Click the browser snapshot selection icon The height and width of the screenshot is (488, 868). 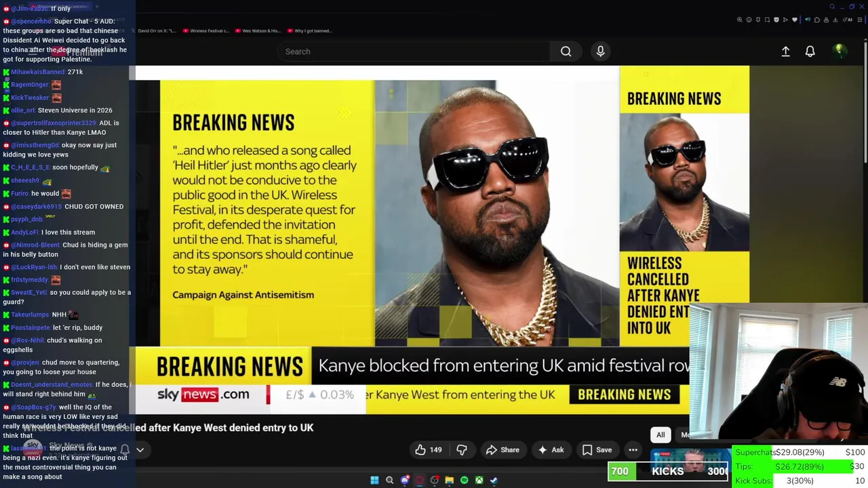click(767, 20)
